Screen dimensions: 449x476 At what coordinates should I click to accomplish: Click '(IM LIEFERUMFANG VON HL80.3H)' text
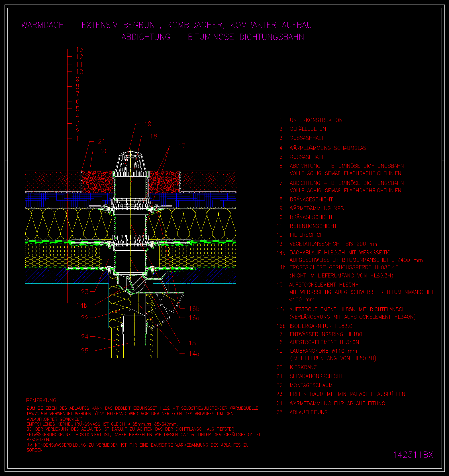[333, 358]
